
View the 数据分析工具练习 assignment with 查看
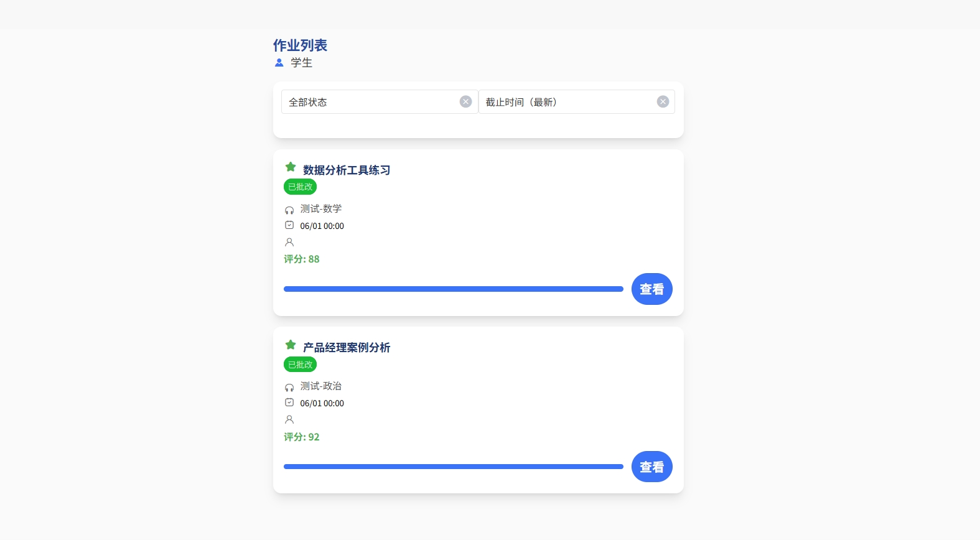pyautogui.click(x=651, y=289)
